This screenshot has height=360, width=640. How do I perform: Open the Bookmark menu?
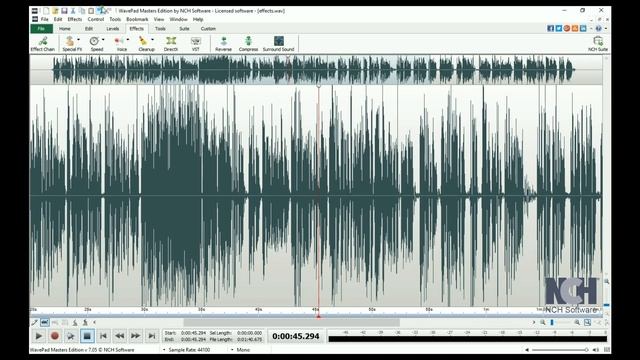click(137, 19)
